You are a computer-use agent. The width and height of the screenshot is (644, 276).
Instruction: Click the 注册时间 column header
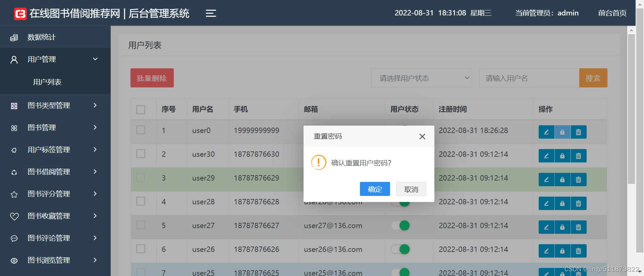(x=452, y=109)
